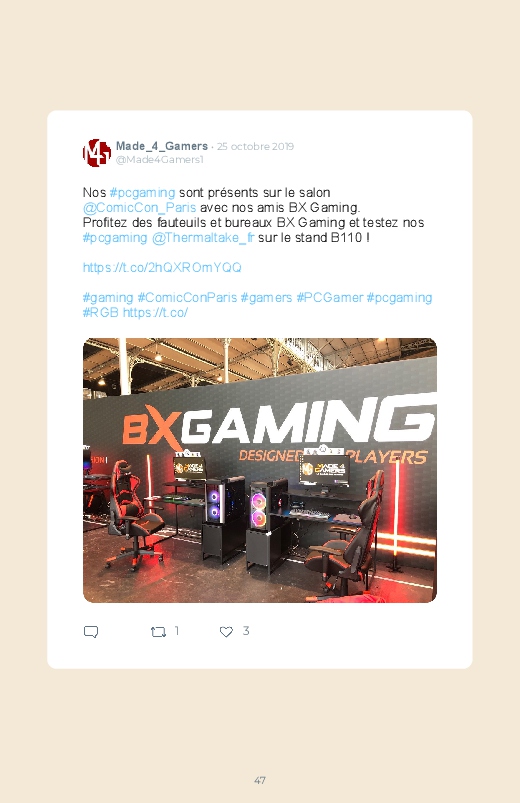This screenshot has height=803, width=520.
Task: Open the BX Gaming booth photo
Action: 260,470
